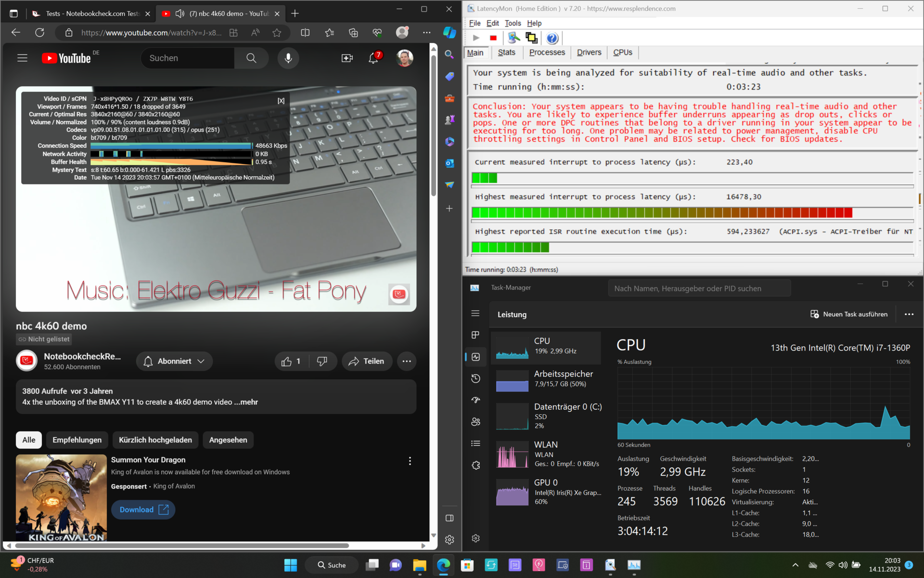The height and width of the screenshot is (578, 924).
Task: Switch to the Drivers tab in LatencyMon
Action: pyautogui.click(x=589, y=53)
